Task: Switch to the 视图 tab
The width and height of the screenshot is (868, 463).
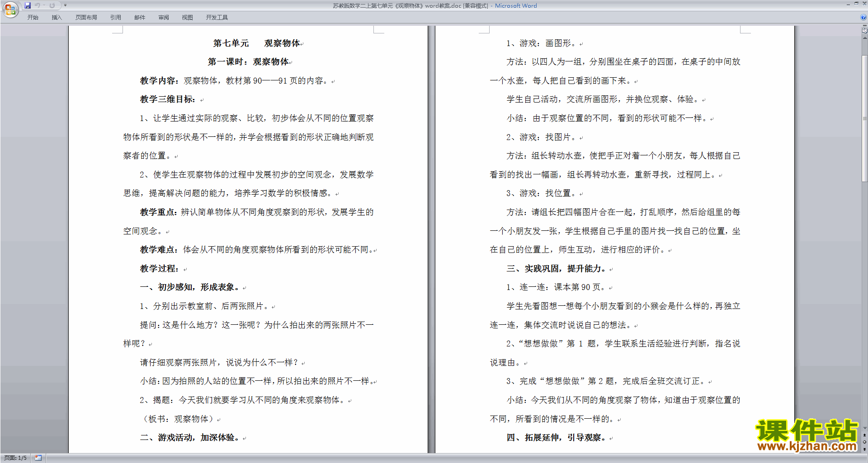Action: point(187,18)
